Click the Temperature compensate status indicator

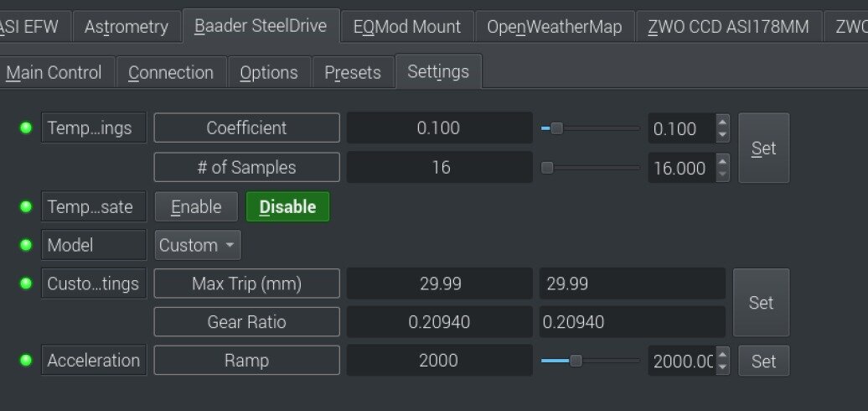pyautogui.click(x=26, y=206)
